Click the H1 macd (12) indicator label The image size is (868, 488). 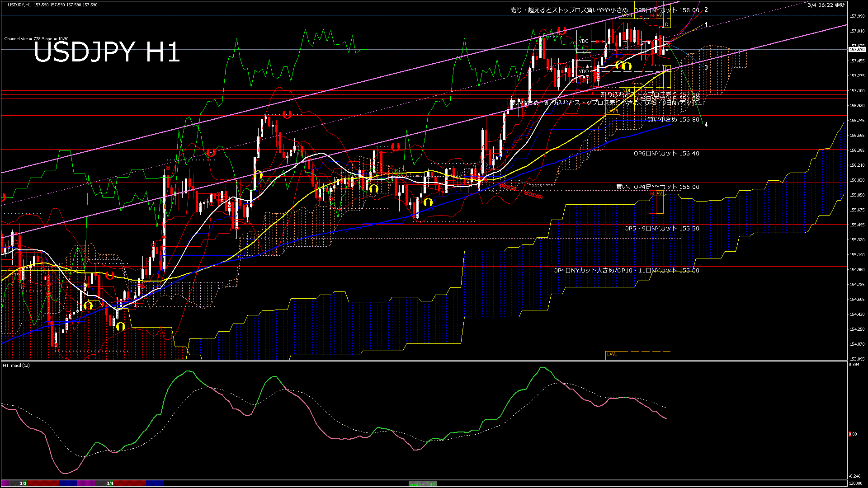pyautogui.click(x=16, y=365)
